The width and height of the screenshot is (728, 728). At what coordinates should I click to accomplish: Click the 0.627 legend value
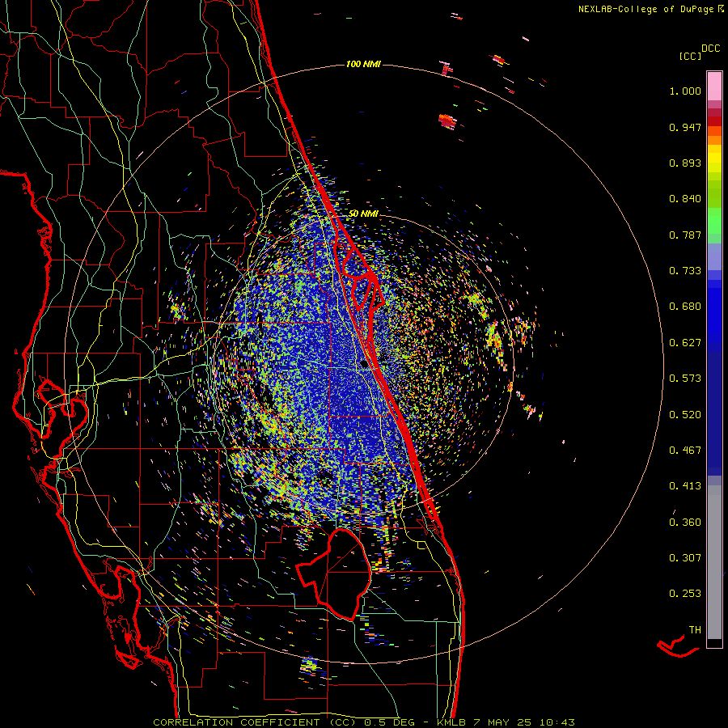(x=685, y=343)
